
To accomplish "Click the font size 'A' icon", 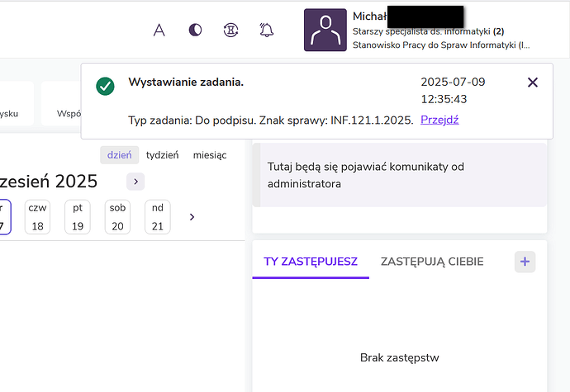I will click(160, 31).
